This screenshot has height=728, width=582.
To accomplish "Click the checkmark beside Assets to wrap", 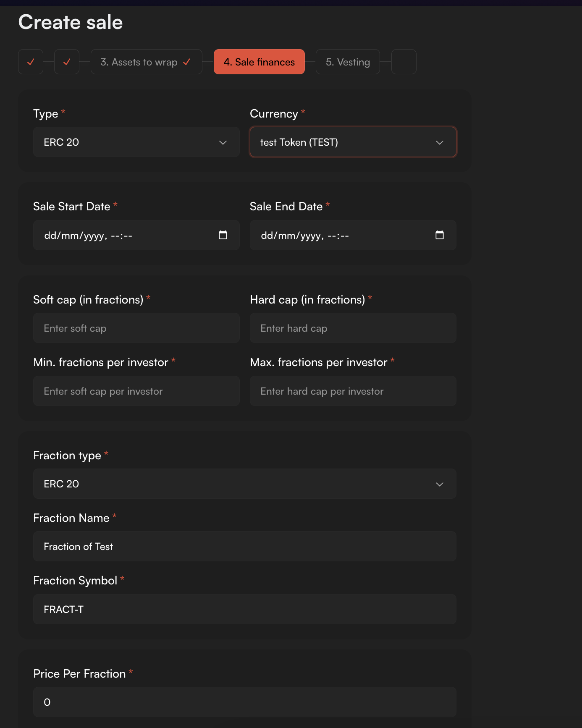I will [187, 62].
